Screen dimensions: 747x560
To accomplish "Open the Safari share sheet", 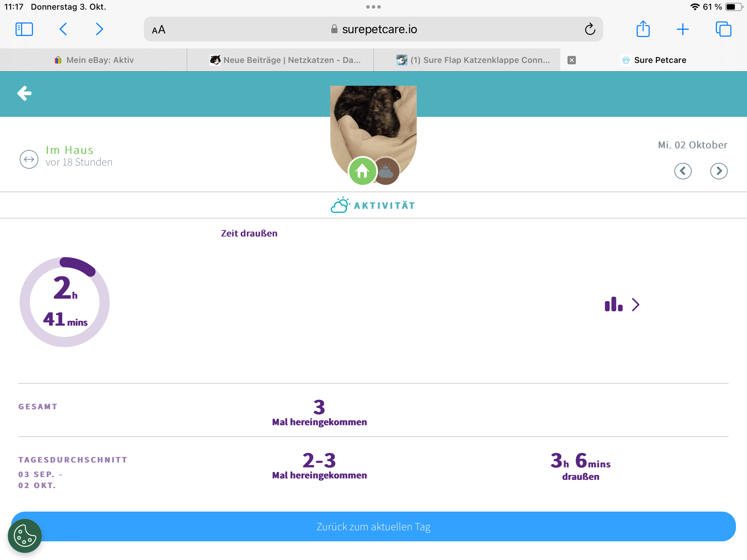I will point(643,29).
